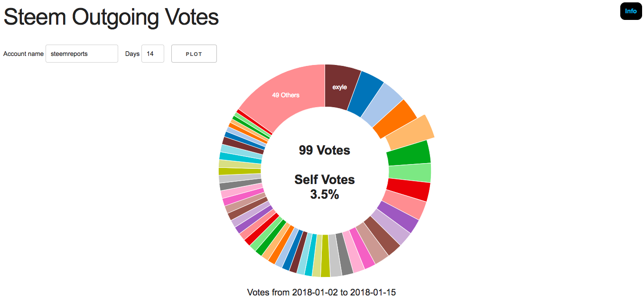
Task: Select the large red slice after light green
Action: point(408,191)
